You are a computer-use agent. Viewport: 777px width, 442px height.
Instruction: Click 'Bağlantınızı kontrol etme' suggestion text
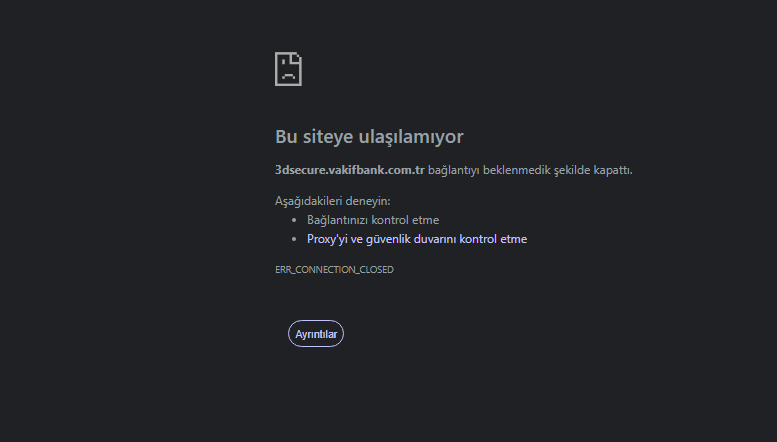373,220
